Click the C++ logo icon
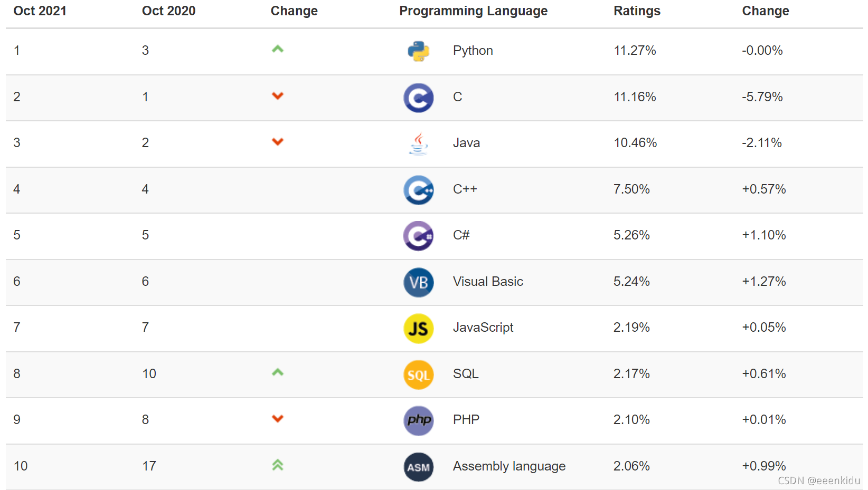Screen dimensions: 868x490 click(x=419, y=190)
